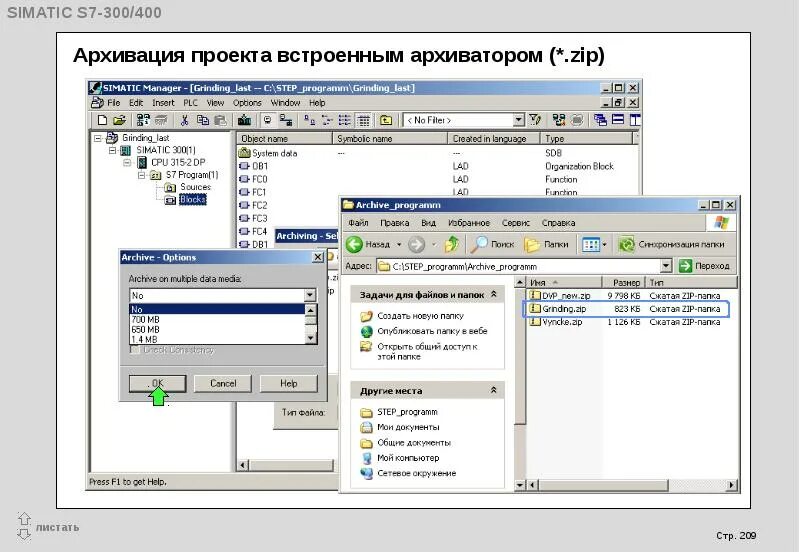Collapse the Другие места panel
The width and height of the screenshot is (800, 553).
tap(493, 390)
